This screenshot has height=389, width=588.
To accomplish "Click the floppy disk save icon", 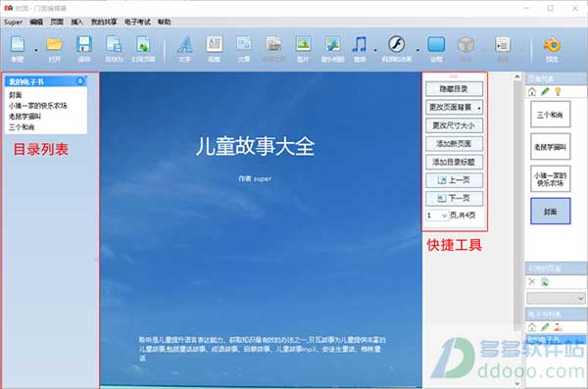I will pyautogui.click(x=84, y=45).
